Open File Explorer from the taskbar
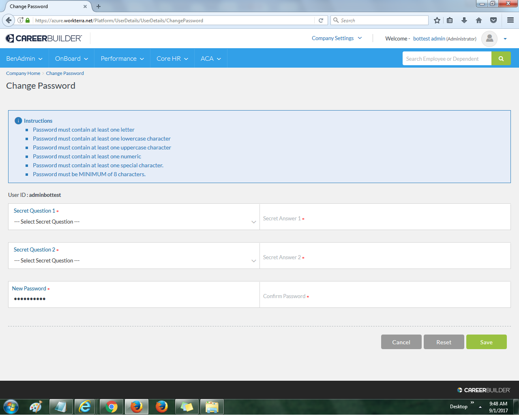519x420 pixels. click(x=212, y=406)
